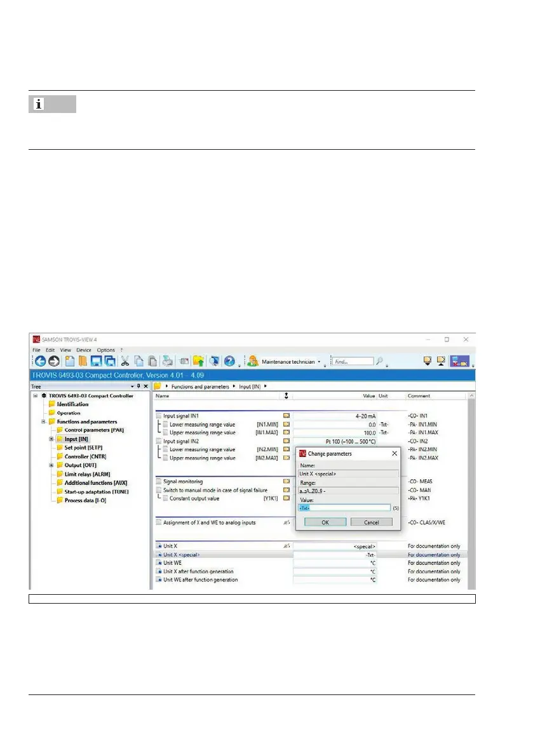
Task: Open the Edit menu
Action: (50, 350)
